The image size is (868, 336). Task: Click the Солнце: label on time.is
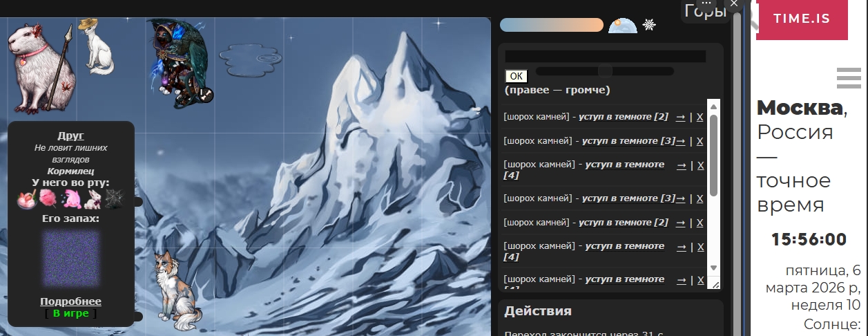coord(832,325)
